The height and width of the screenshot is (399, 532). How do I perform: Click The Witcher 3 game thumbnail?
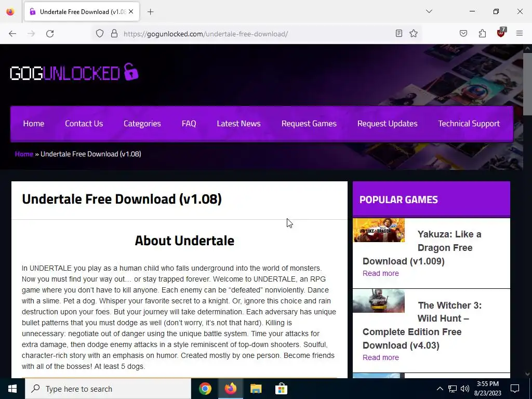[x=379, y=301]
